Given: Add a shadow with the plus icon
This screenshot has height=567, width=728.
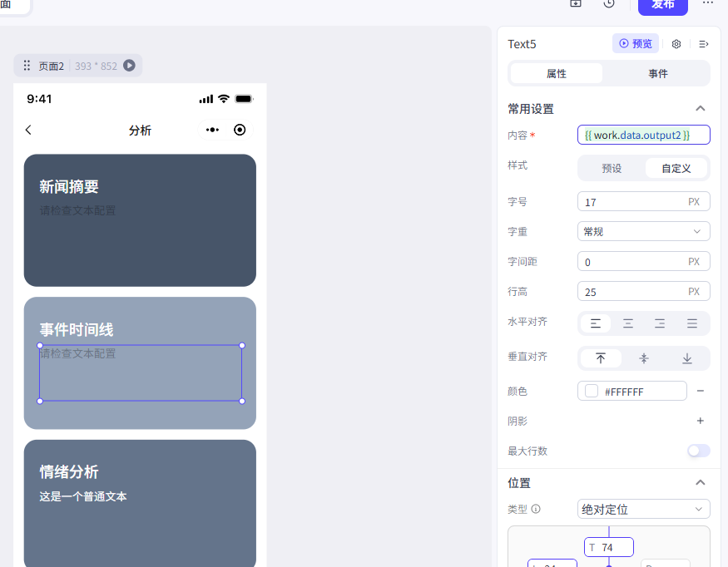Looking at the screenshot, I should (701, 422).
